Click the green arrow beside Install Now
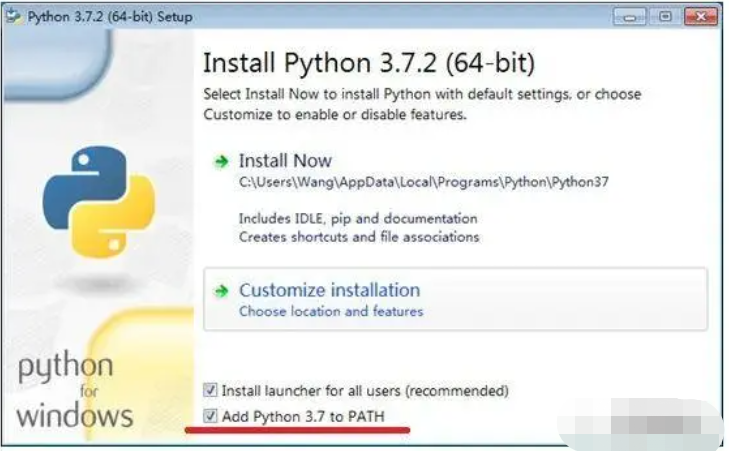 tap(220, 161)
